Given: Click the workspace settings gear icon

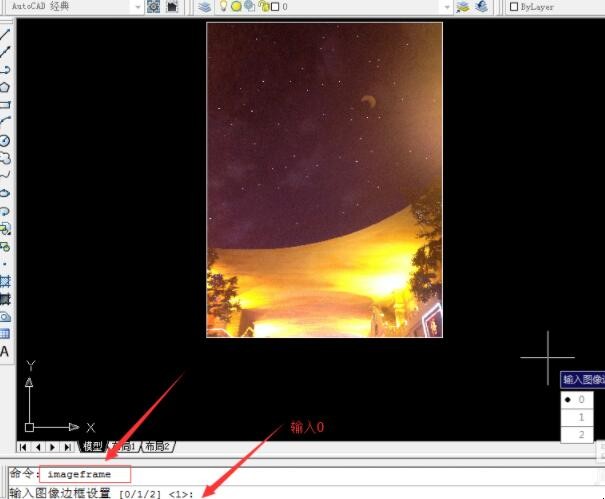Looking at the screenshot, I should [154, 6].
